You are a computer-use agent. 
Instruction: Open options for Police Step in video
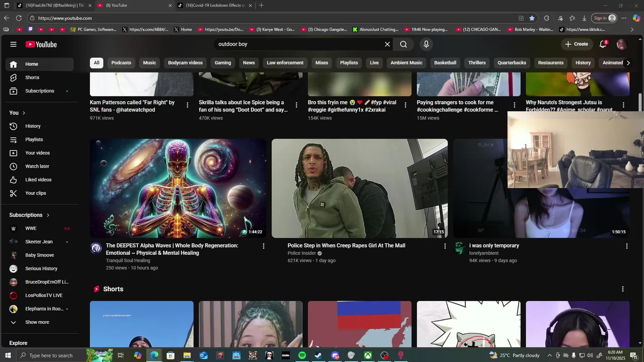point(445,246)
